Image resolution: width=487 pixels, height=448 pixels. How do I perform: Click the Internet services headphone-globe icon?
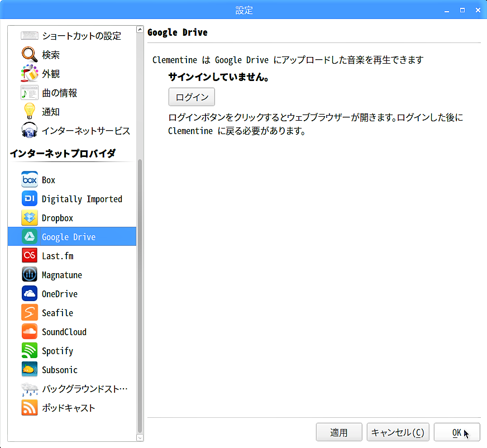[30, 130]
